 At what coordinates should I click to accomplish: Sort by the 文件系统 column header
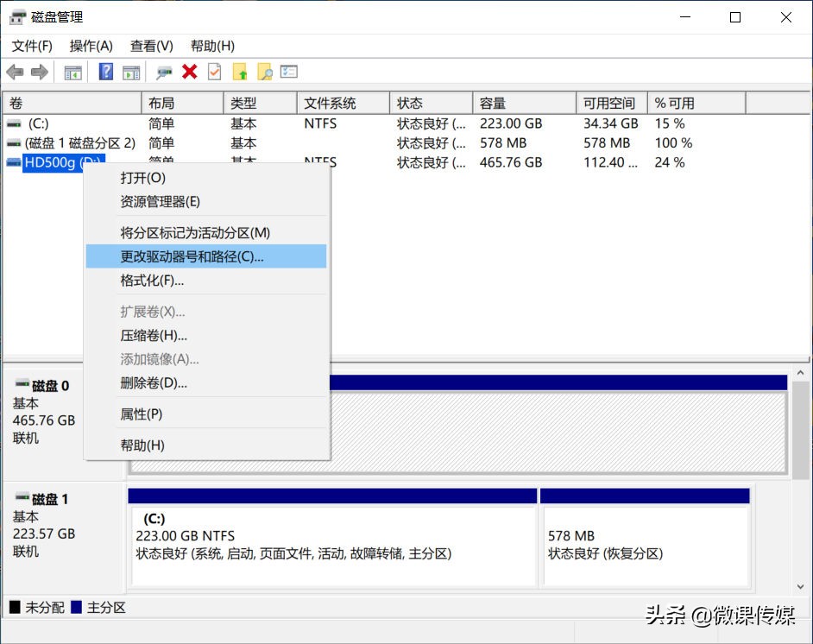343,104
